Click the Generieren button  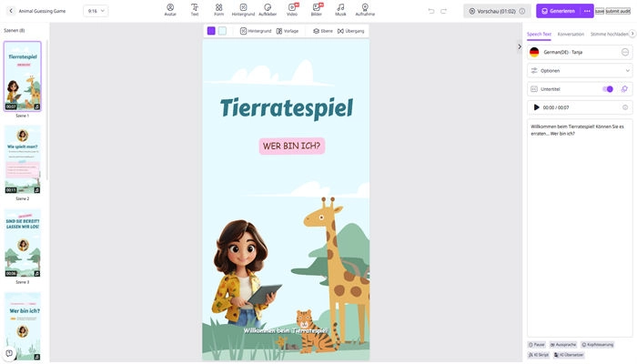[x=557, y=11]
